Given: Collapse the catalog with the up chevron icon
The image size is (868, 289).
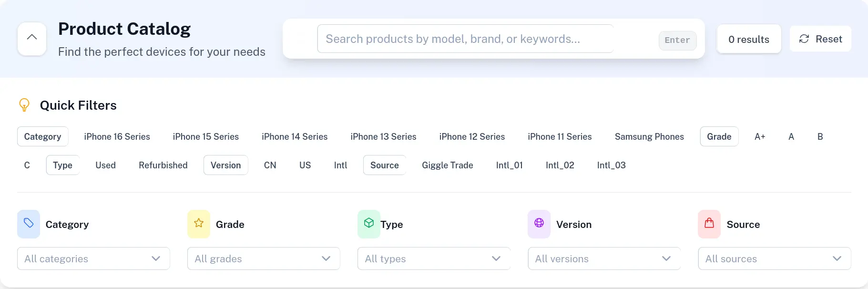Looking at the screenshot, I should [31, 37].
